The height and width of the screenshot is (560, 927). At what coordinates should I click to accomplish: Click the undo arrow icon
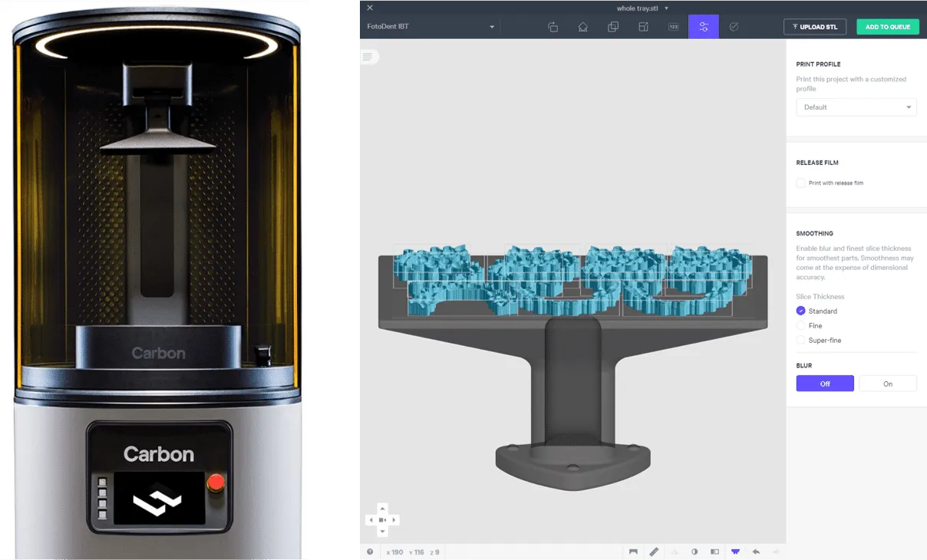(x=756, y=552)
